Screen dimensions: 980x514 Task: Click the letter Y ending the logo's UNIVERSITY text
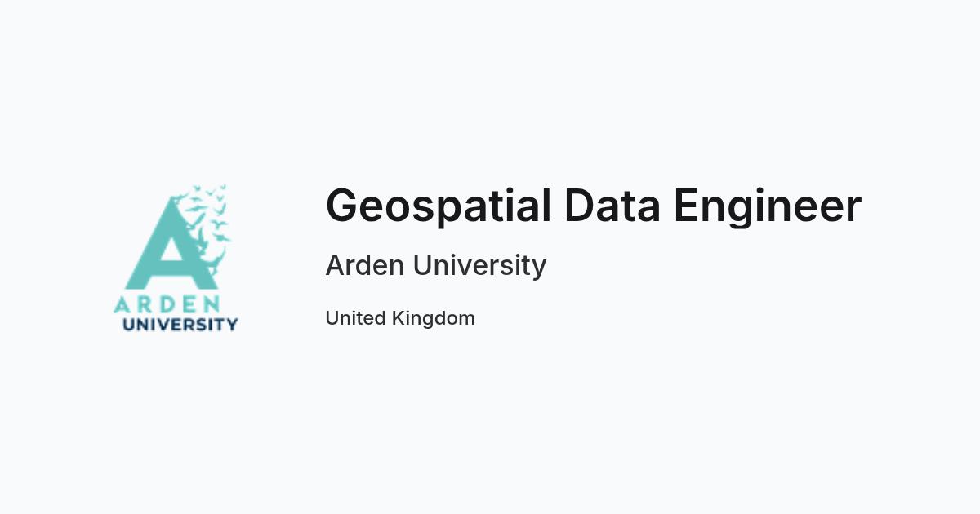tap(231, 324)
